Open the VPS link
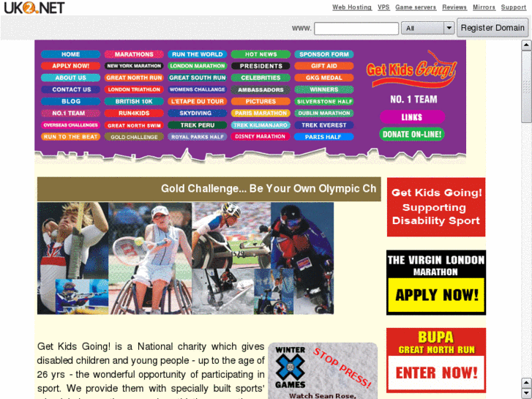 (383, 7)
